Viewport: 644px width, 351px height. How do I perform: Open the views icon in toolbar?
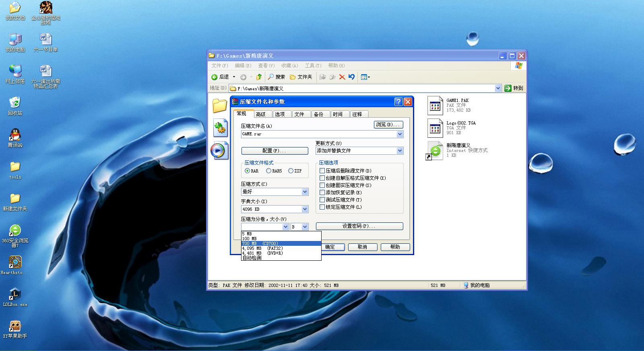(x=365, y=77)
